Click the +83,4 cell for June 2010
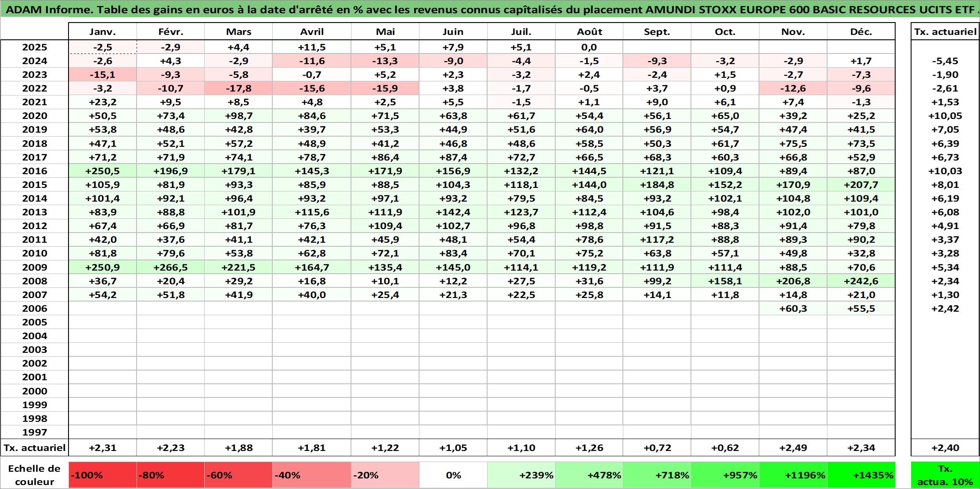The height and width of the screenshot is (489, 980). click(x=453, y=253)
